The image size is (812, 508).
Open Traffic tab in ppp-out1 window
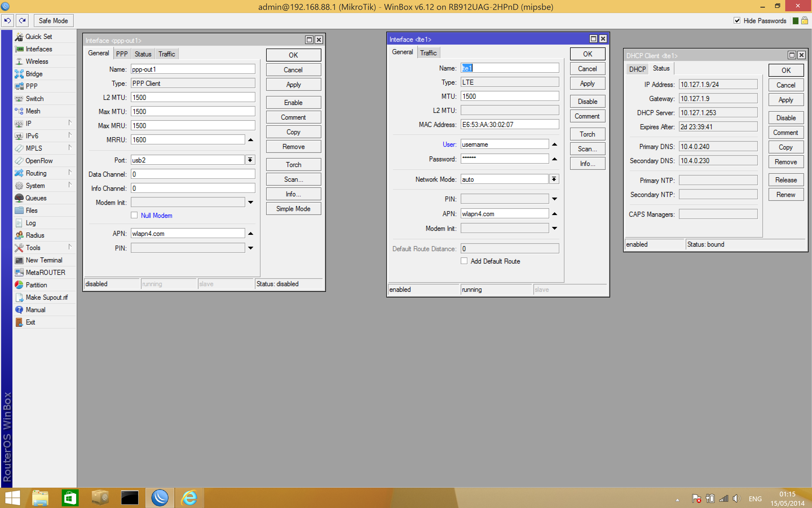pos(167,54)
